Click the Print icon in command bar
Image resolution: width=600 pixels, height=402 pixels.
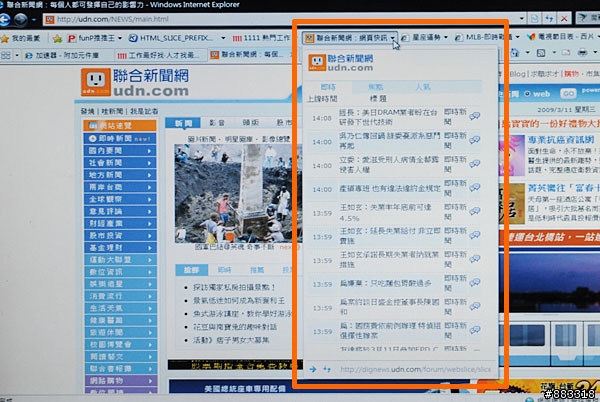click(582, 52)
